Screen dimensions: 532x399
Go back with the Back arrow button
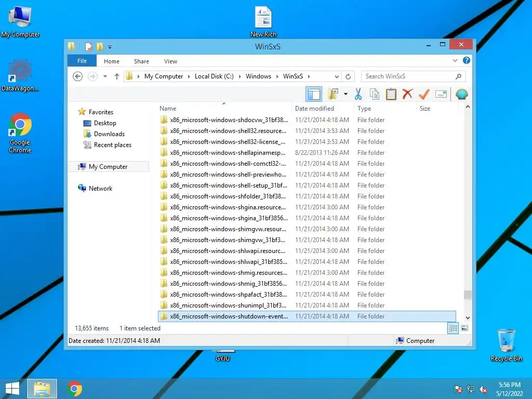pyautogui.click(x=78, y=76)
